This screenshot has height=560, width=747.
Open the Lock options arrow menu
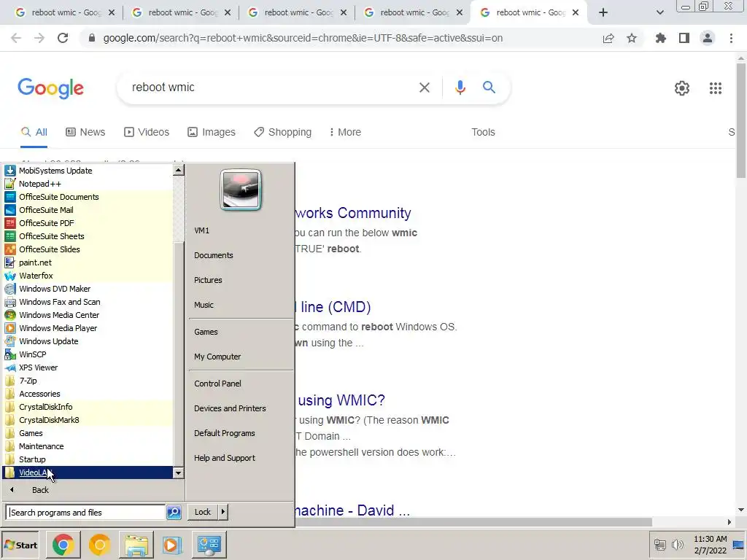(x=223, y=512)
